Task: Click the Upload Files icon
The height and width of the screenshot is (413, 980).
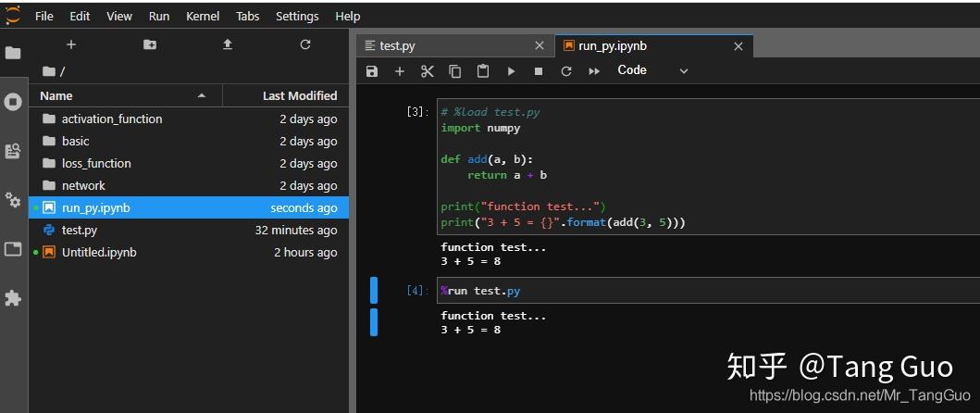Action: 228,44
